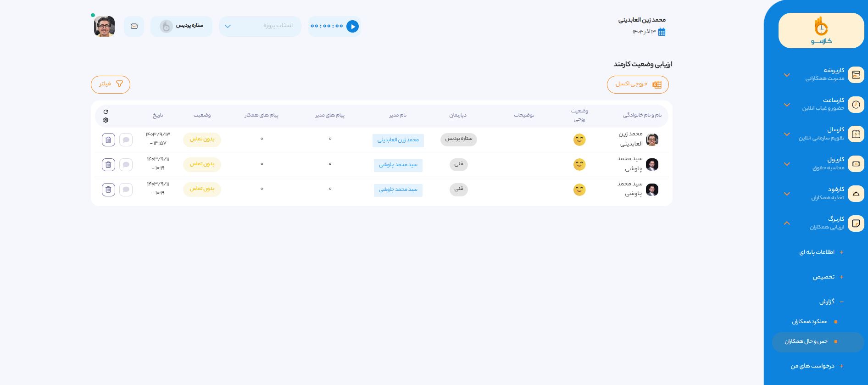868x385 pixels.
Task: Click the refresh icon above the table
Action: pyautogui.click(x=106, y=112)
